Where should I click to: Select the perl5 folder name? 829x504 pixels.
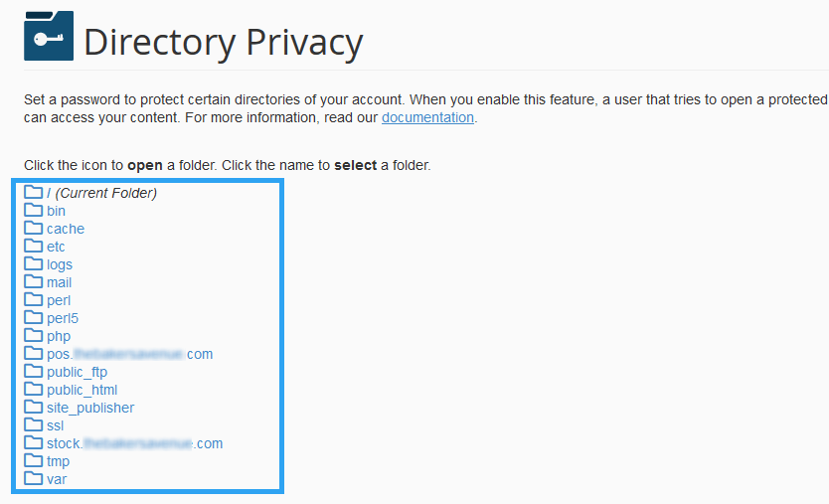[x=63, y=318]
